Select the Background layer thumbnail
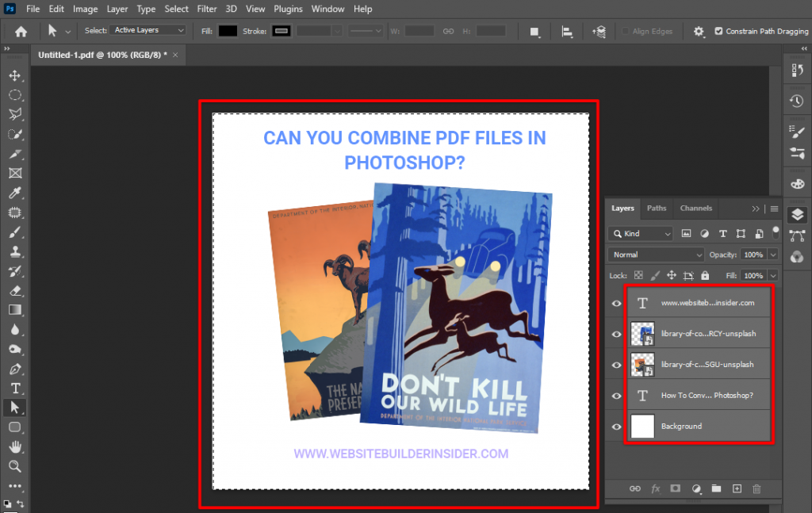This screenshot has width=812, height=513. click(x=642, y=426)
